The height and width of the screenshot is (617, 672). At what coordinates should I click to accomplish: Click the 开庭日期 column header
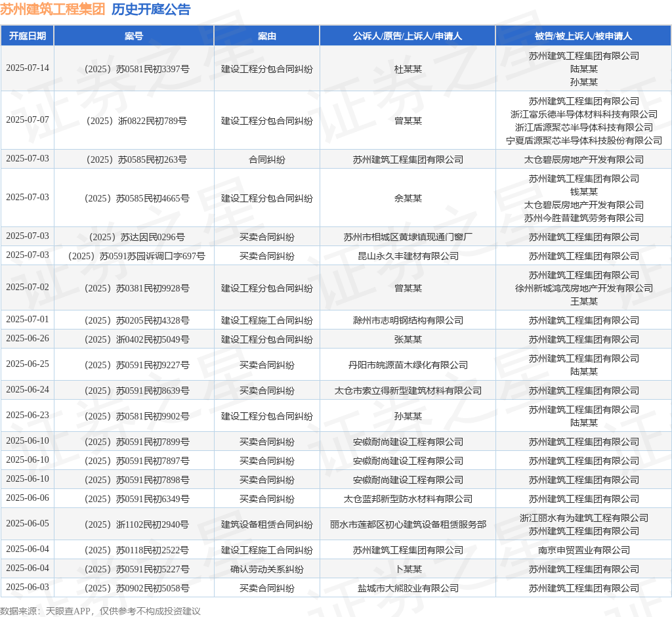pyautogui.click(x=28, y=36)
